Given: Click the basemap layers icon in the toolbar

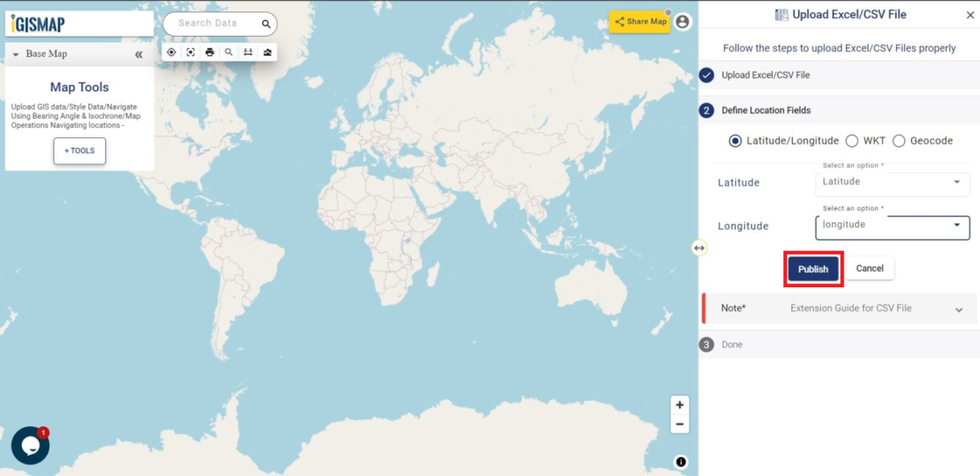Looking at the screenshot, I should [268, 51].
